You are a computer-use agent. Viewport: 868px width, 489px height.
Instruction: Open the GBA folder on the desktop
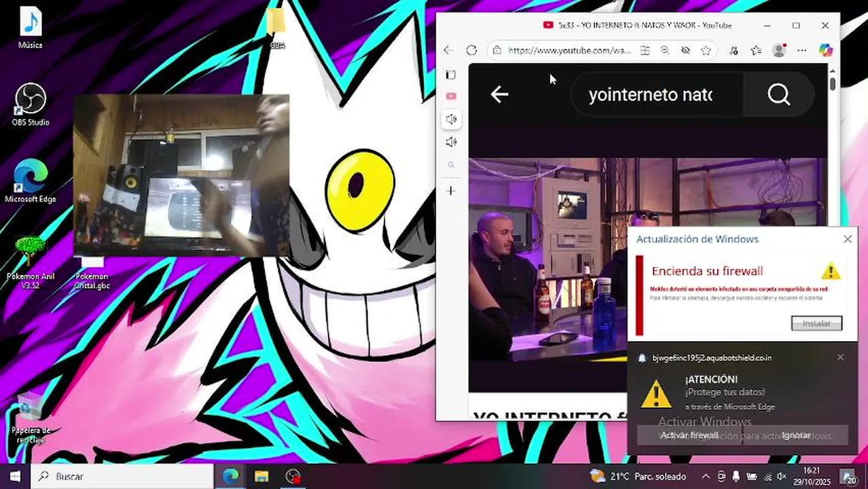point(276,29)
